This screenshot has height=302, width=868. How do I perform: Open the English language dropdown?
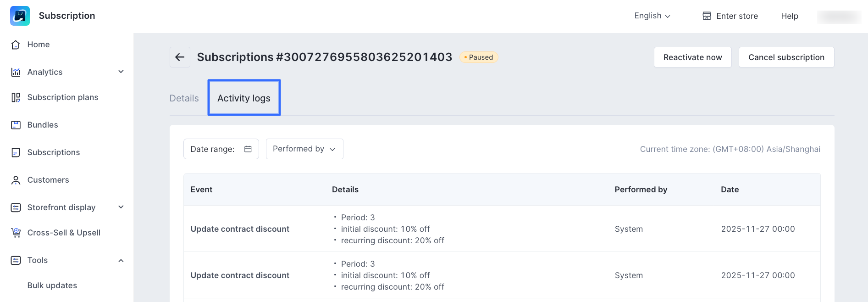652,16
